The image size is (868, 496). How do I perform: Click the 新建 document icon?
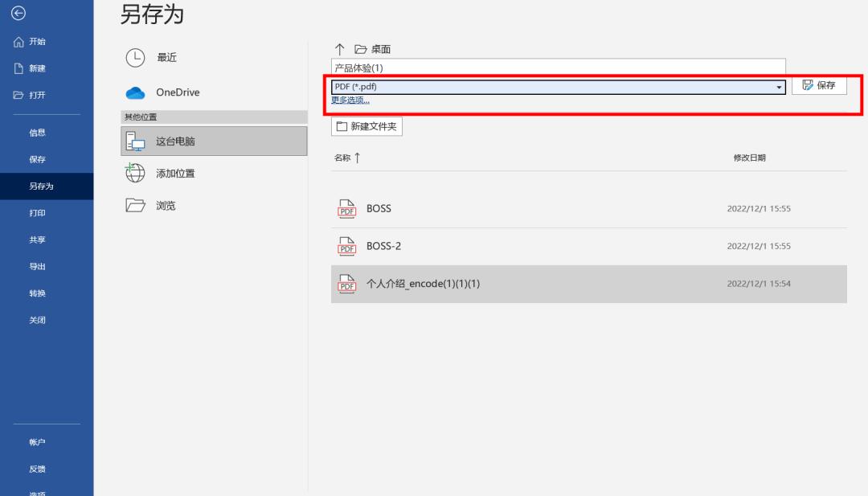click(18, 68)
